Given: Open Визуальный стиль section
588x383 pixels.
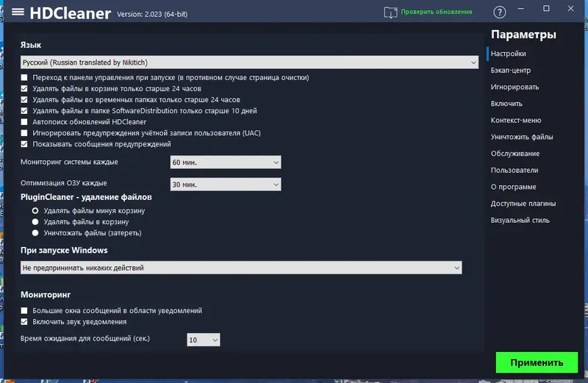Looking at the screenshot, I should (x=520, y=221).
